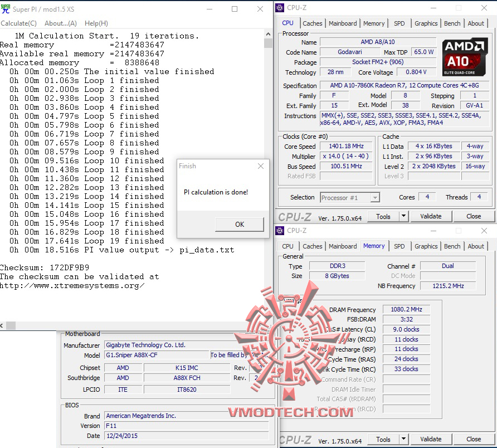The image size is (497, 448).
Task: Click the Channel # field Dual
Action: (x=448, y=266)
